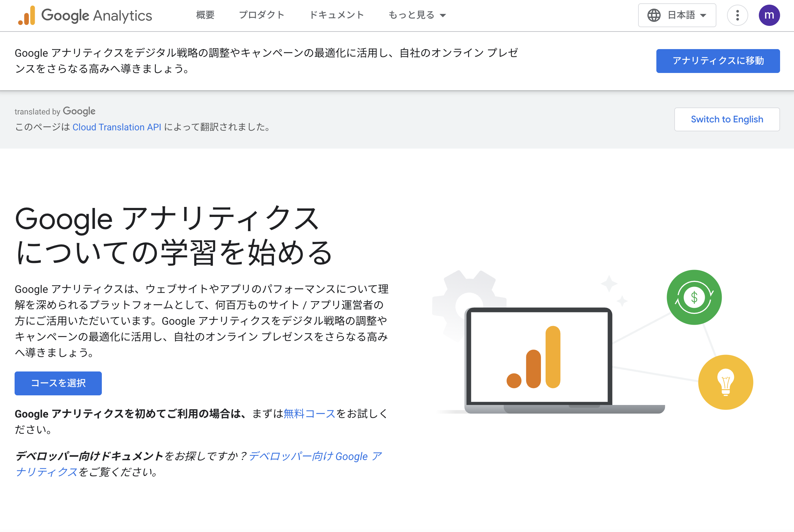Click the heading 'Google アナリティクス についての学習を始める'
This screenshot has height=532, width=794.
point(174,235)
